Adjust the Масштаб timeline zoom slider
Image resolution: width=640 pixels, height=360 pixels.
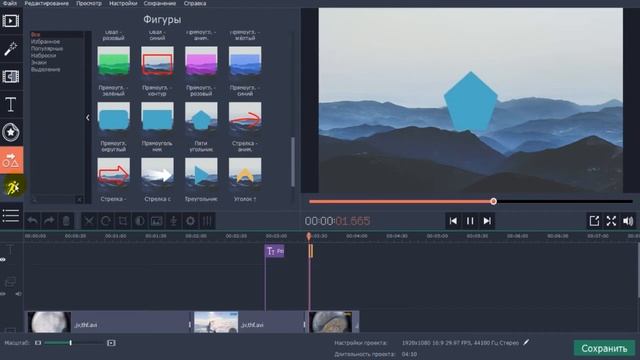coord(71,343)
